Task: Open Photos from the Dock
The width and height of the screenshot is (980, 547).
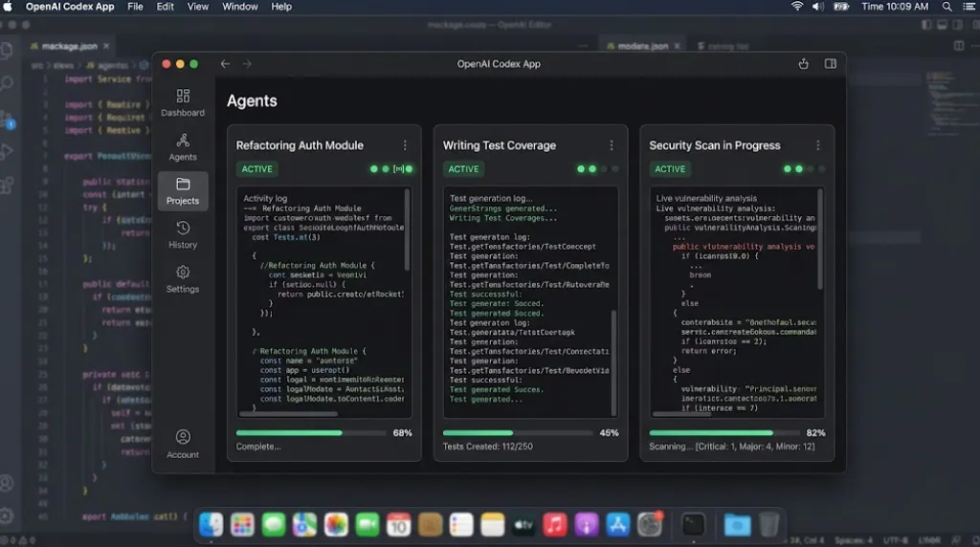Action: pos(336,524)
